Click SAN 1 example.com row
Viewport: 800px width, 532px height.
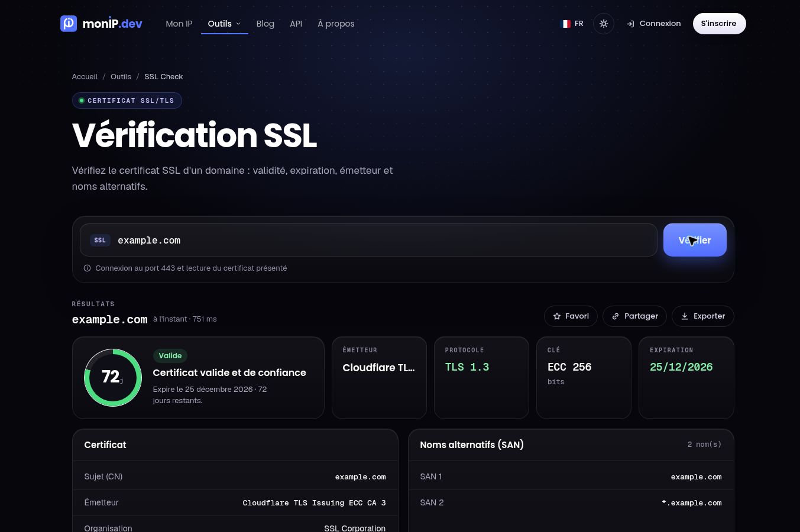pyautogui.click(x=571, y=476)
